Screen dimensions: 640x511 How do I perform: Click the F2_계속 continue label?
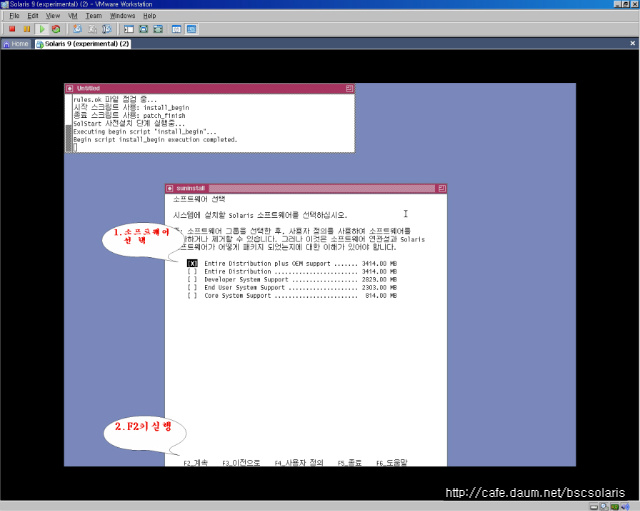(196, 463)
